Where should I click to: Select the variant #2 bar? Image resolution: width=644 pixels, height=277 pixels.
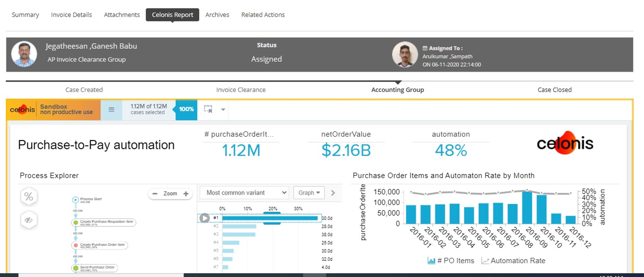239,226
